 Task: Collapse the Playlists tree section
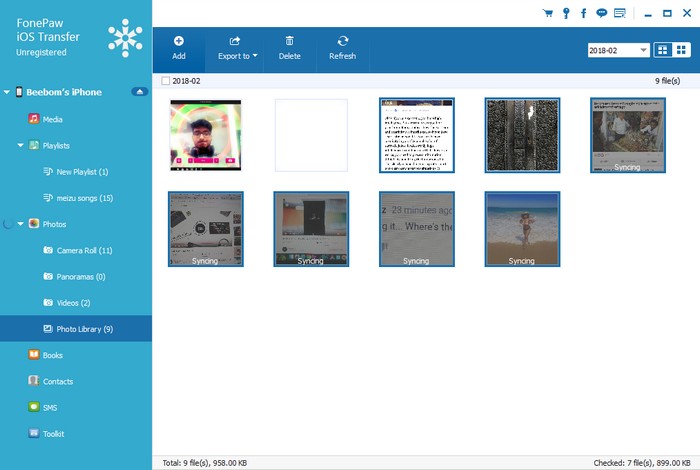20,145
